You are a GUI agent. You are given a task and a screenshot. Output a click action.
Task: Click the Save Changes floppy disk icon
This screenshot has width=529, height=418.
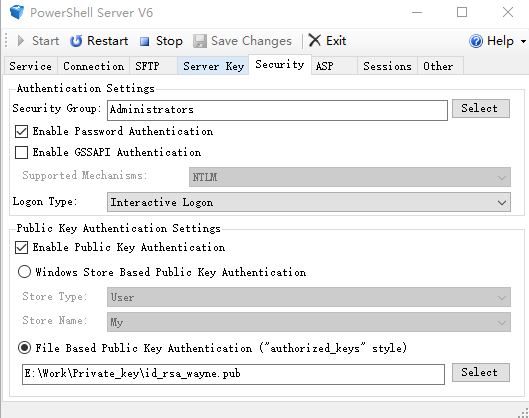[200, 41]
